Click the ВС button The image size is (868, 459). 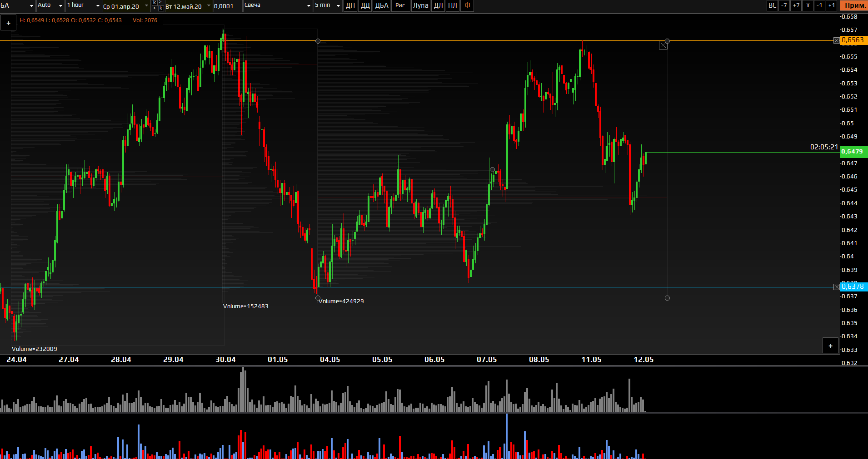click(x=772, y=5)
